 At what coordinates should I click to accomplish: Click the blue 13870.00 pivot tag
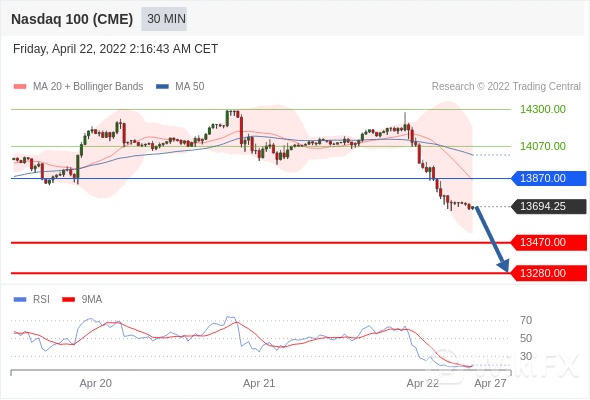[x=549, y=178]
